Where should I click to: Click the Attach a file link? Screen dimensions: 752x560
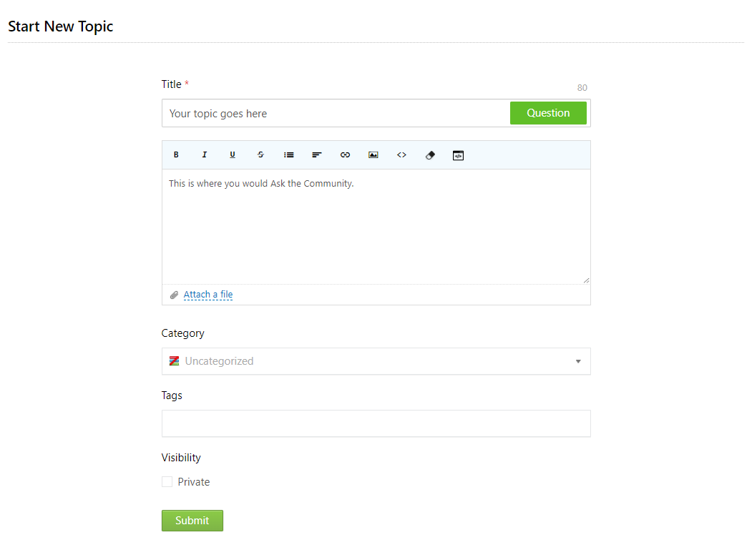click(208, 295)
